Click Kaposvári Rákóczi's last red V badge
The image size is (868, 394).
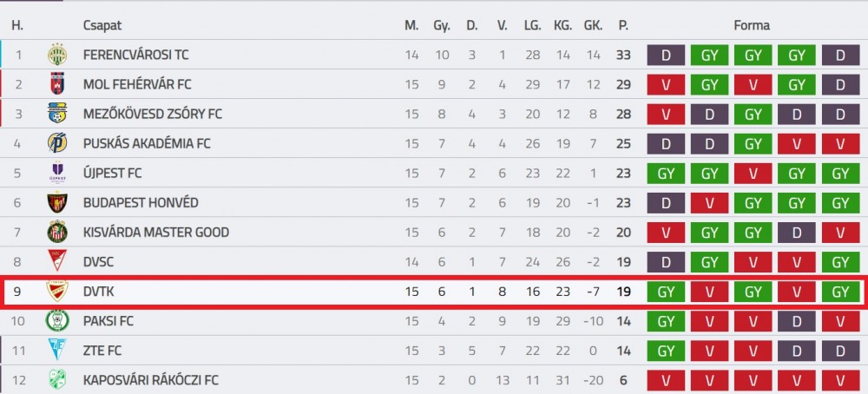click(840, 380)
